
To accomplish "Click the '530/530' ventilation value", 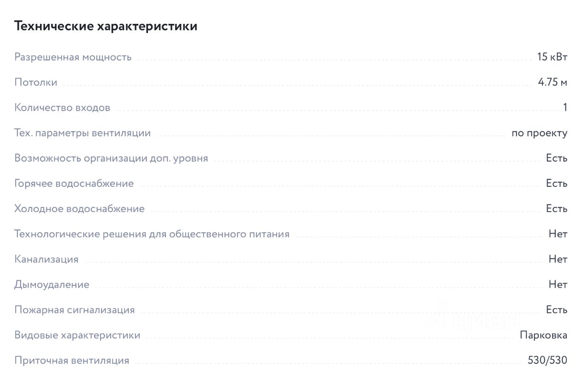I will pos(548,360).
